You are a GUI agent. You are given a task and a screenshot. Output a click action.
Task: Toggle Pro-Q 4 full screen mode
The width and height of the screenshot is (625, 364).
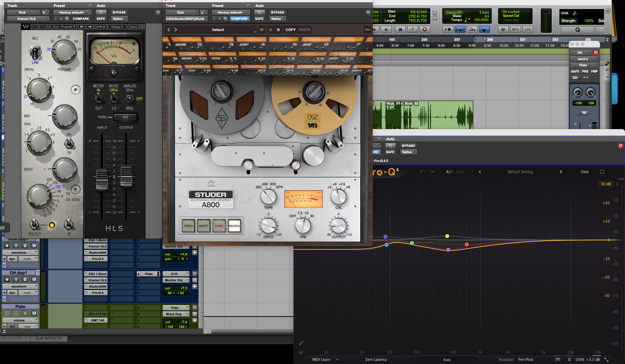pos(602,172)
